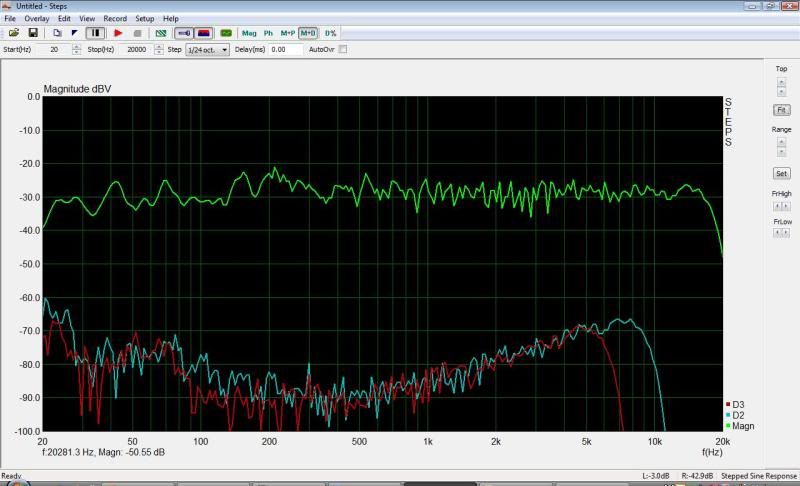Open the Setup menu

145,18
